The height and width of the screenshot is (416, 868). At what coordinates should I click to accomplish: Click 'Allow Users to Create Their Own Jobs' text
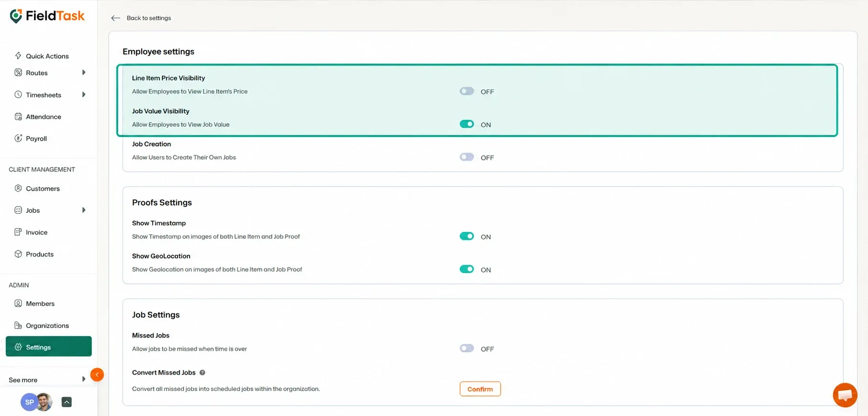tap(184, 157)
